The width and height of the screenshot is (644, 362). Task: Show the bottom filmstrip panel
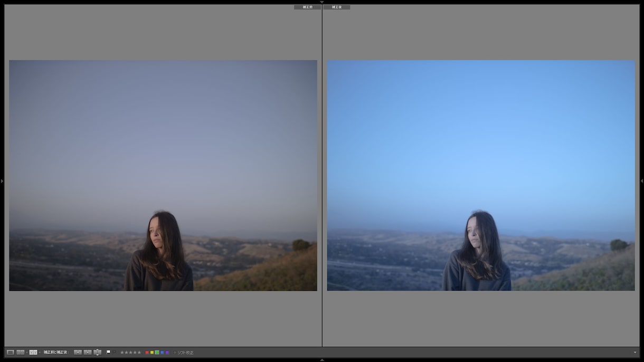322,360
